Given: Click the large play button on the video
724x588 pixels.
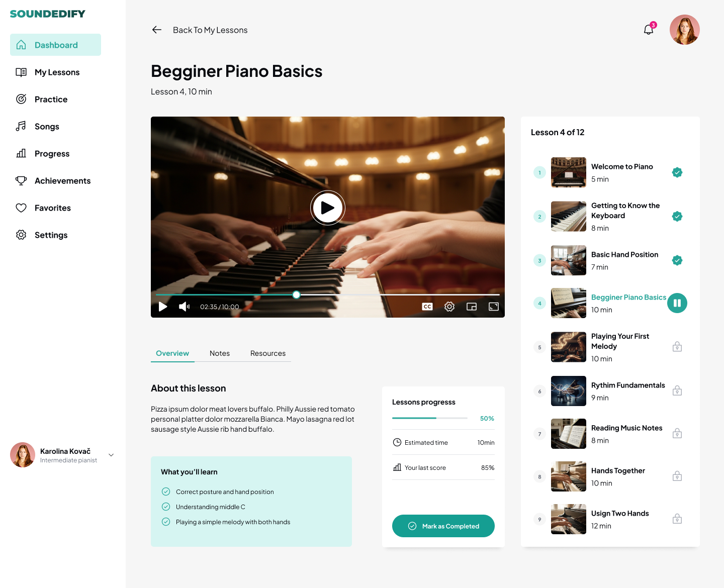Looking at the screenshot, I should coord(328,208).
